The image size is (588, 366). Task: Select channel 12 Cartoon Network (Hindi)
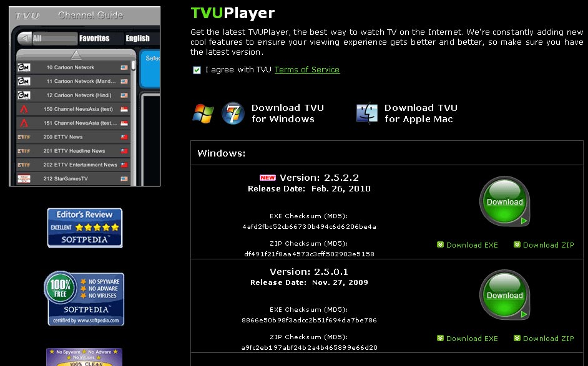coord(73,95)
